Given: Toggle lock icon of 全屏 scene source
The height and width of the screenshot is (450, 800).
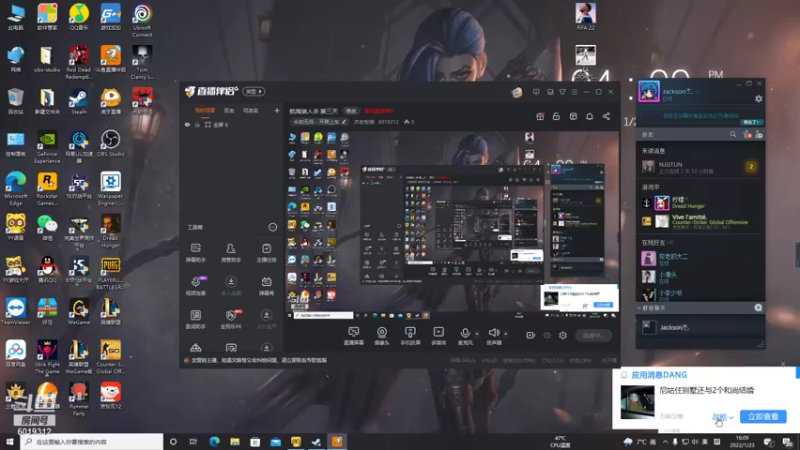Looking at the screenshot, I should (x=197, y=124).
